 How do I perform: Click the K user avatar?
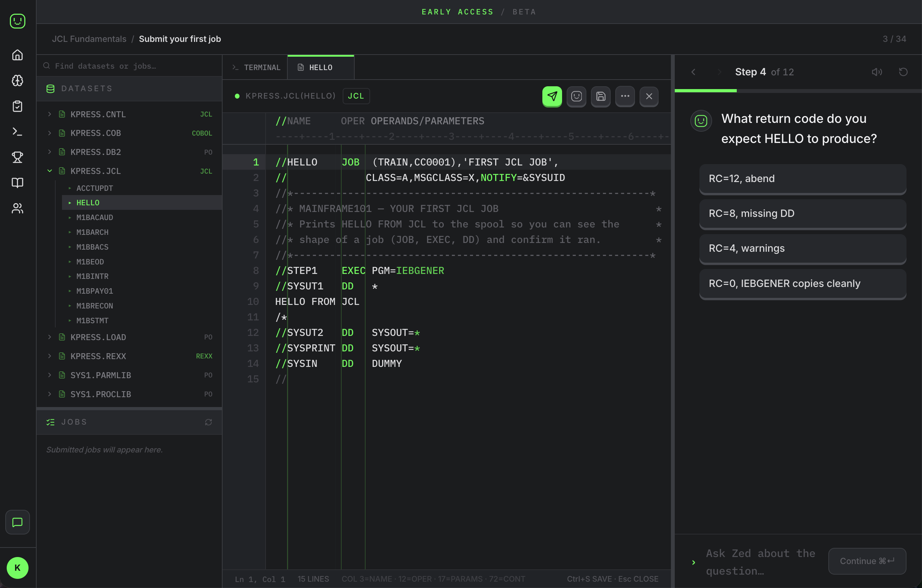point(17,568)
